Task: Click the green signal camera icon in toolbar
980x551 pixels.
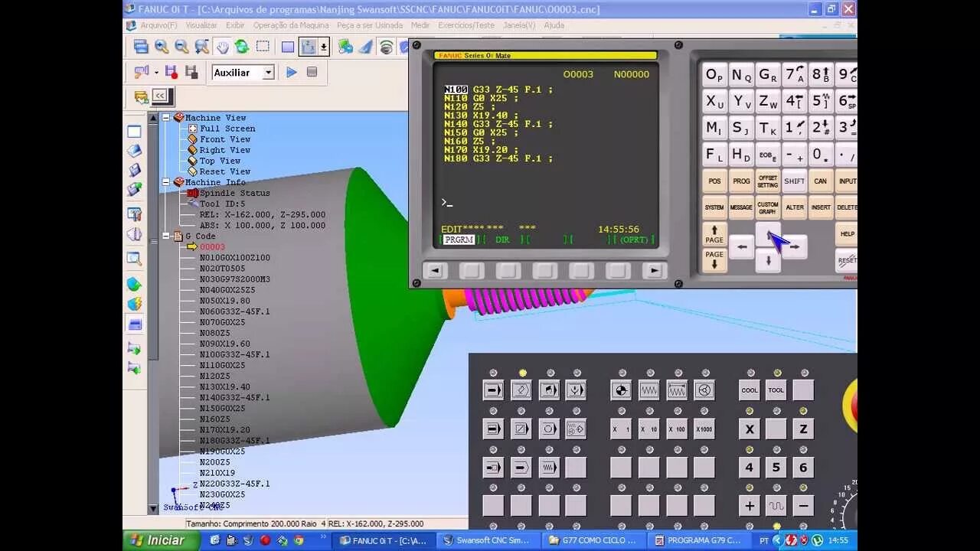Action: [387, 47]
